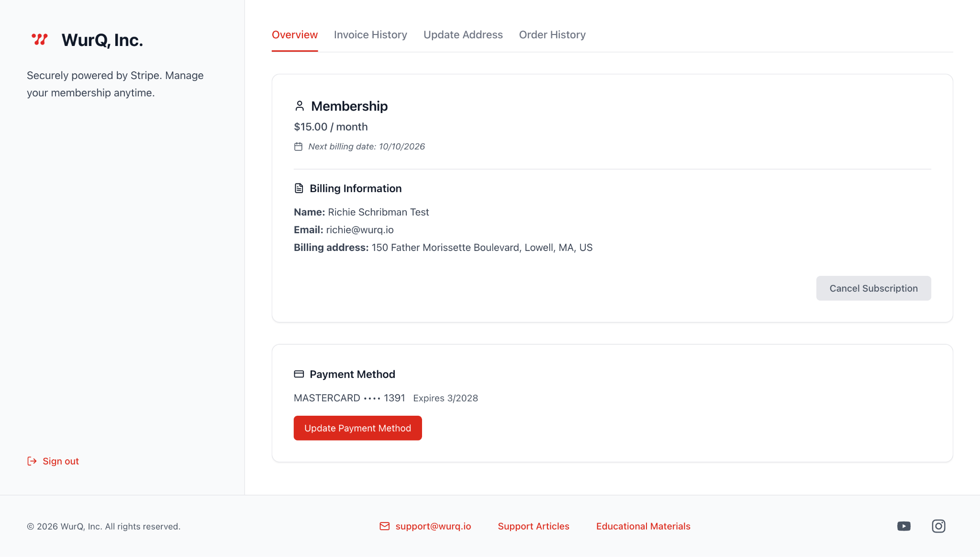
Task: Open the Update Address tab
Action: (x=463, y=35)
